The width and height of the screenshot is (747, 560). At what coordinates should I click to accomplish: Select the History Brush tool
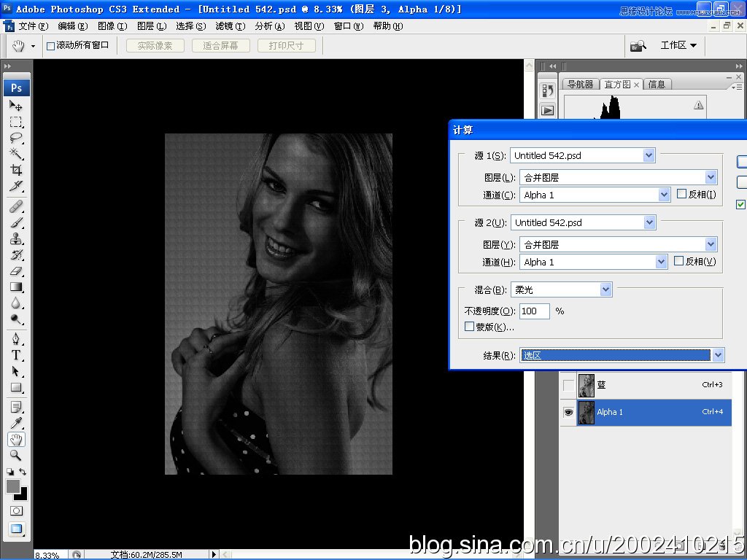click(x=16, y=254)
